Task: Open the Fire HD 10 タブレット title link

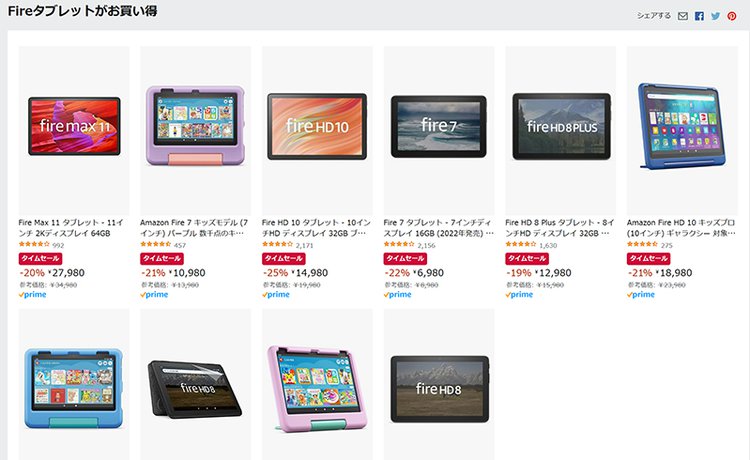Action: (x=316, y=228)
